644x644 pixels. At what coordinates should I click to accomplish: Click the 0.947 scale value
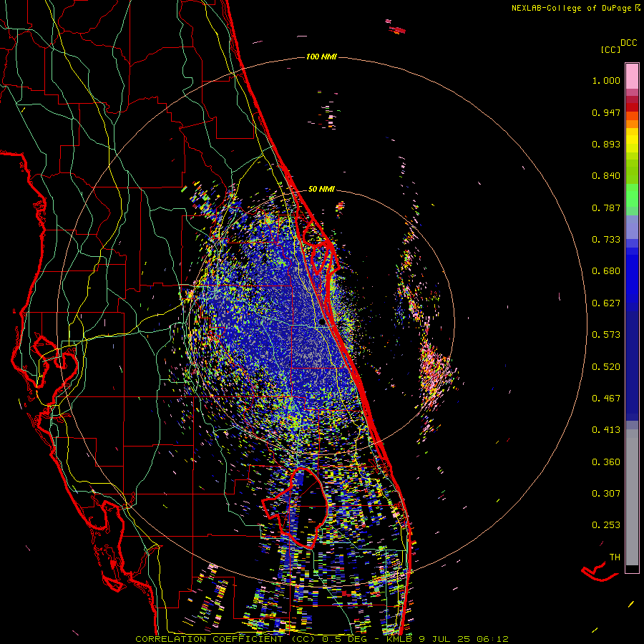tap(606, 112)
